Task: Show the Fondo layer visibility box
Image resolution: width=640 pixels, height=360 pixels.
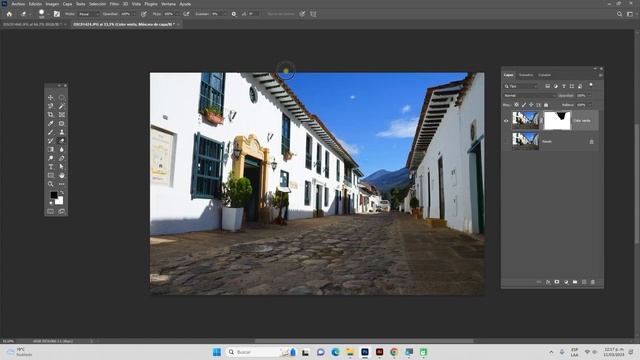Action: pos(506,141)
